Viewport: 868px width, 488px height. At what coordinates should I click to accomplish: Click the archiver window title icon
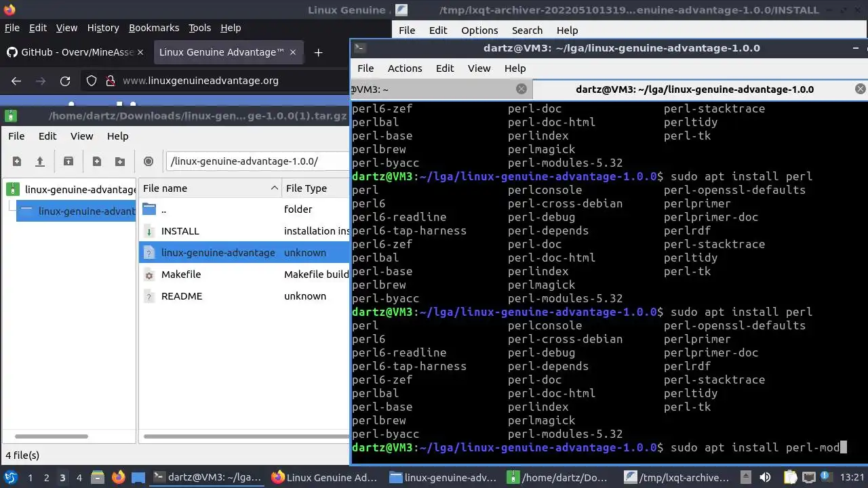(11, 115)
